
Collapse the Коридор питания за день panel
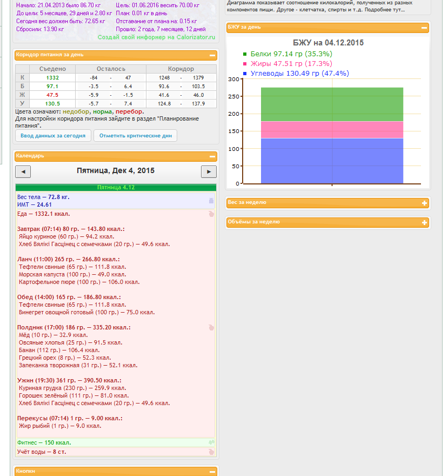212,56
